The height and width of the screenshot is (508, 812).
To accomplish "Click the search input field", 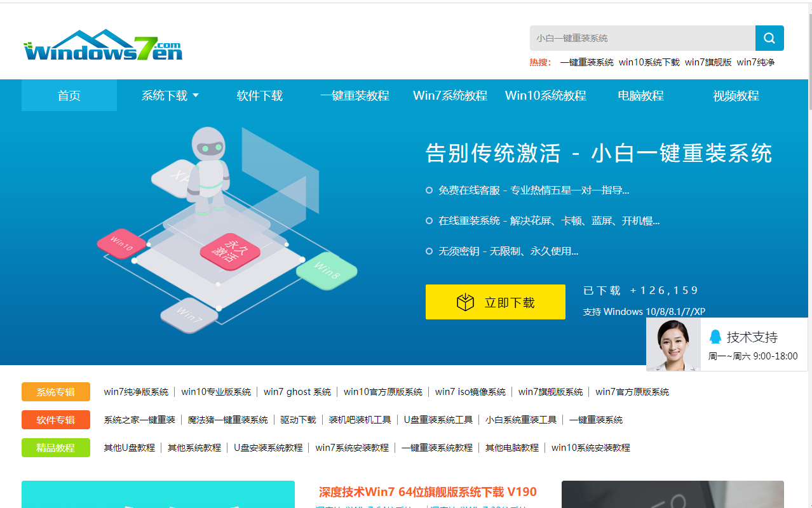I will [642, 38].
